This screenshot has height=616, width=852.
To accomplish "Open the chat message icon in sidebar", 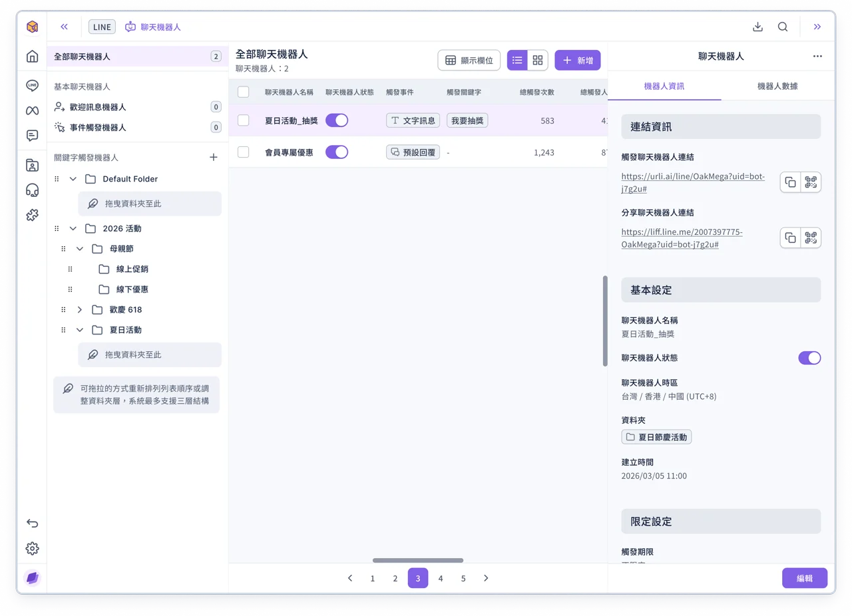I will click(32, 136).
